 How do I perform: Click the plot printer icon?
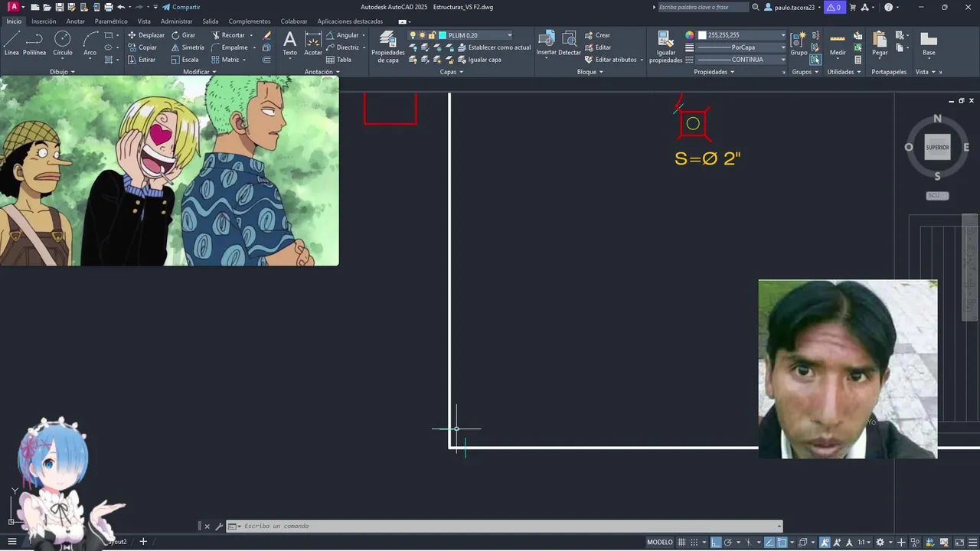(x=109, y=7)
